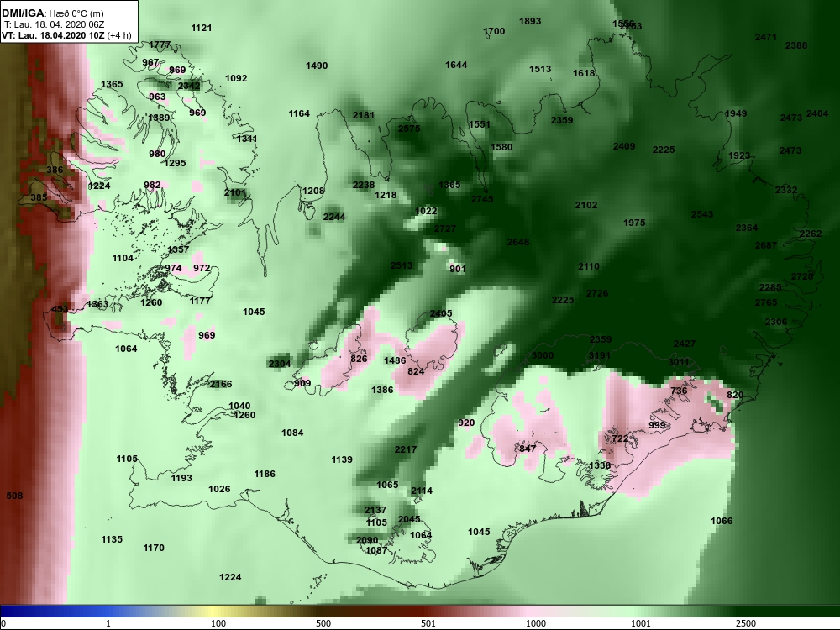840x630 pixels.
Task: Select the map value 3000
Action: click(x=543, y=355)
